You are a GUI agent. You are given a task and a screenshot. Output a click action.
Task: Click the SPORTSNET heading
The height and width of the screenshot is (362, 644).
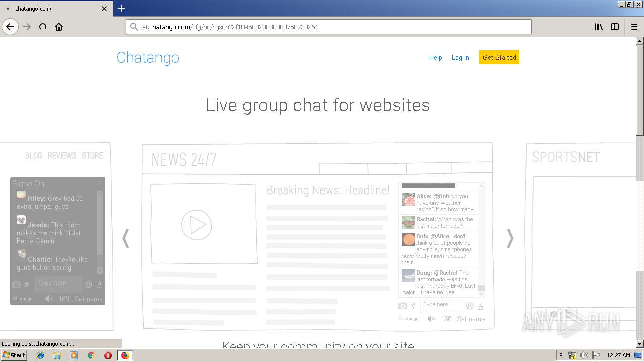coord(566,157)
